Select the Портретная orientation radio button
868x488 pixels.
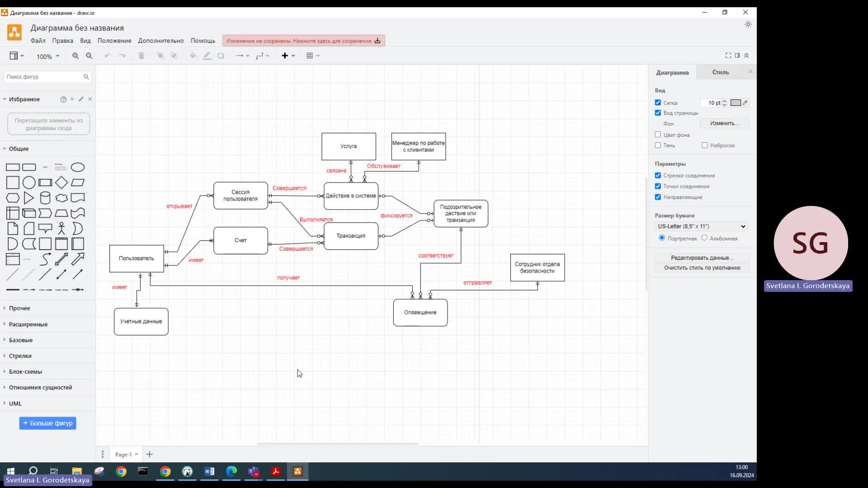coord(662,238)
